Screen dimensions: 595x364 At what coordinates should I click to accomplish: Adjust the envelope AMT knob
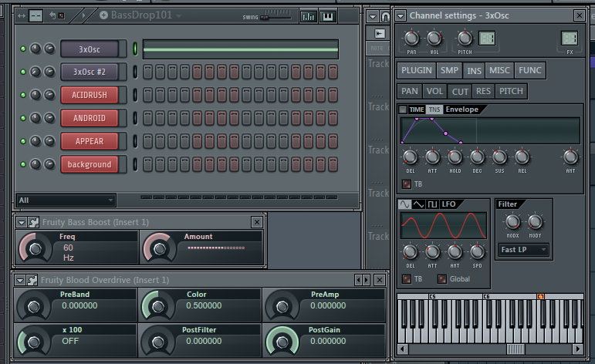(570, 157)
